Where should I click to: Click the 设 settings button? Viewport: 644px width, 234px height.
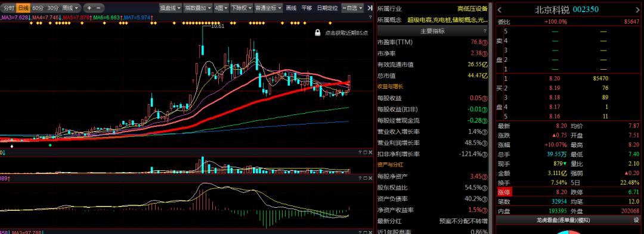(636, 220)
